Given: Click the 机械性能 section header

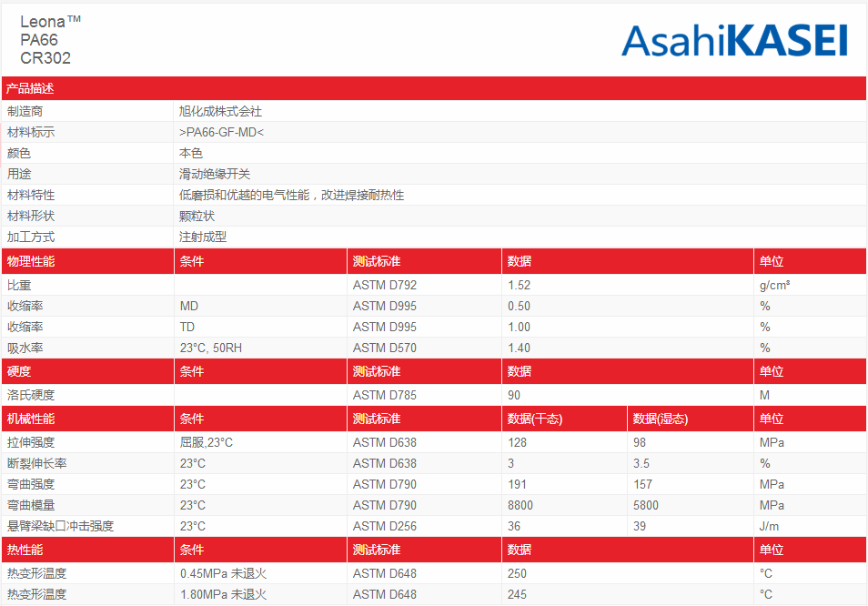Looking at the screenshot, I should click(x=31, y=419).
